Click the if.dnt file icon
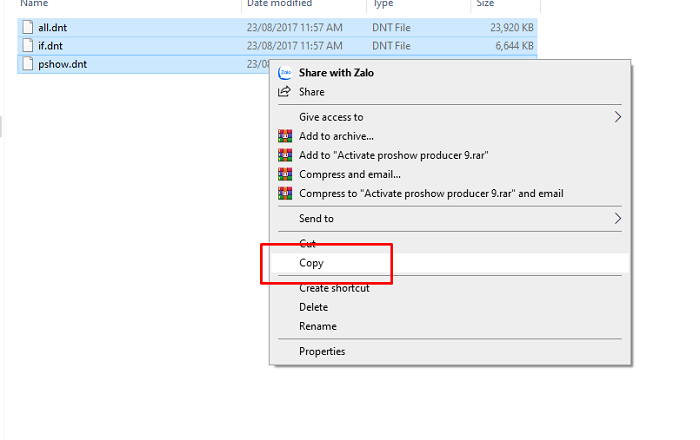700x440 pixels. click(28, 46)
